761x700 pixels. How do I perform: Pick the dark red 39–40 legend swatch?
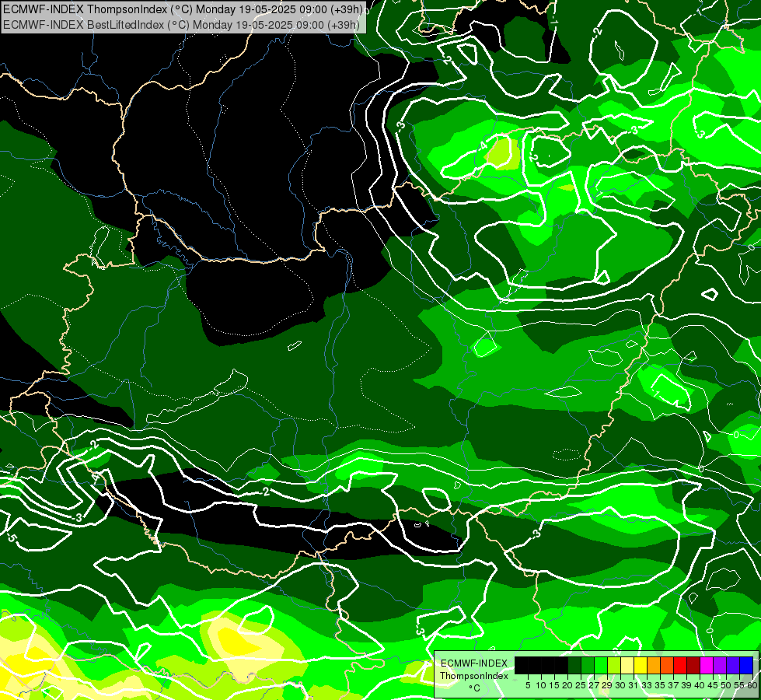(x=693, y=665)
